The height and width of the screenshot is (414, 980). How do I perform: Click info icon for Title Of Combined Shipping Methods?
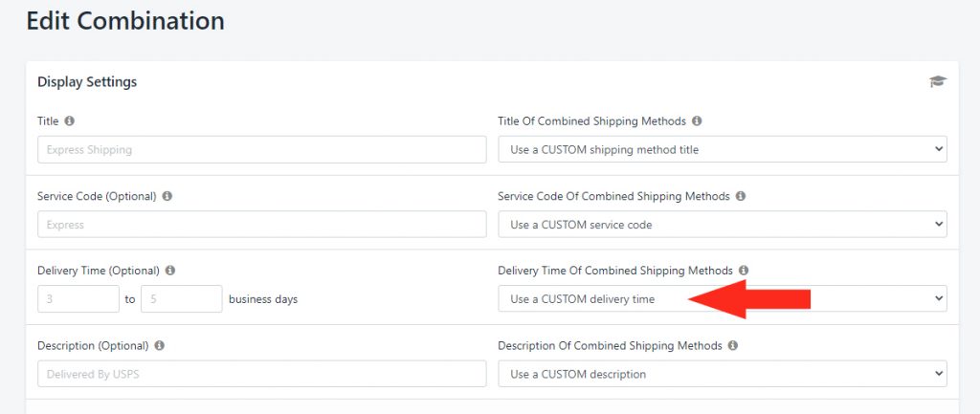697,121
